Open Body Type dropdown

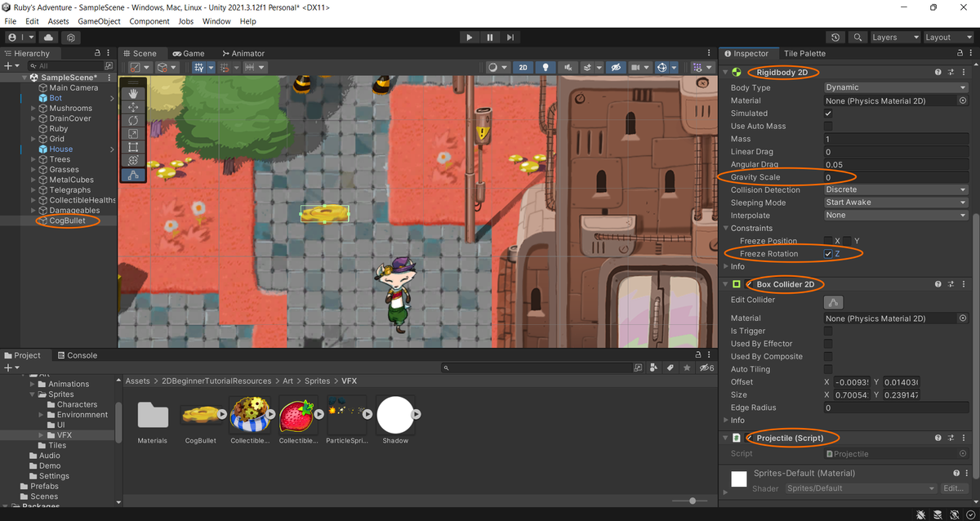pyautogui.click(x=896, y=87)
